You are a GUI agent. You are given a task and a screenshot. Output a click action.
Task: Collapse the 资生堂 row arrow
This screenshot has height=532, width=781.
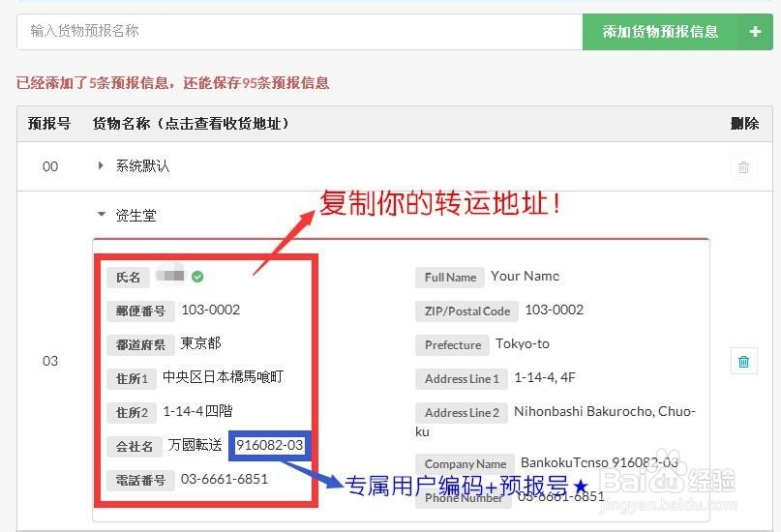point(101,214)
